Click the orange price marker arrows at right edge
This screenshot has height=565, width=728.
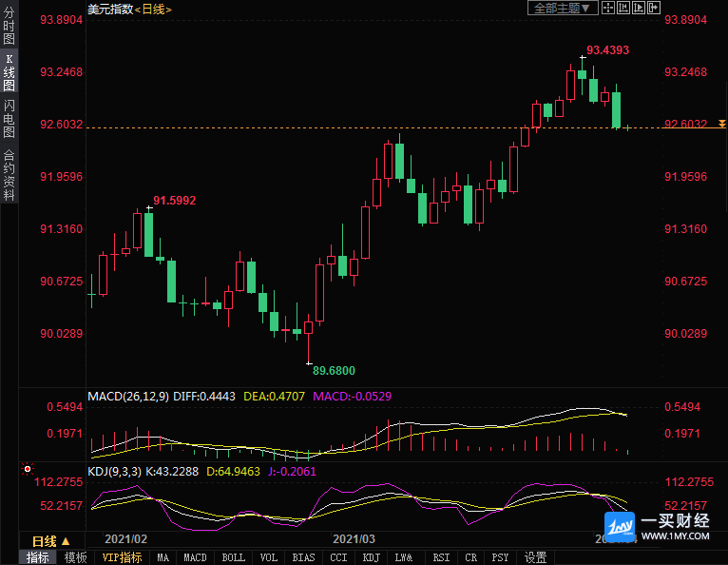click(722, 123)
